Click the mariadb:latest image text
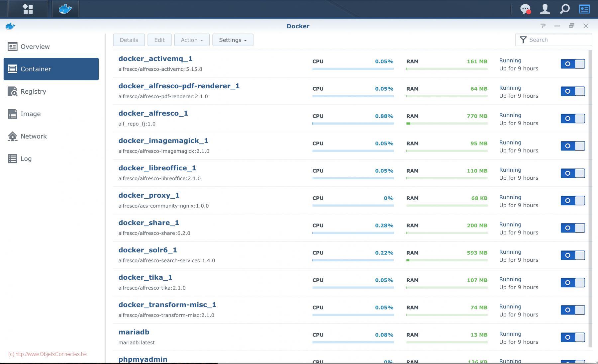The height and width of the screenshot is (364, 598). pos(137,343)
